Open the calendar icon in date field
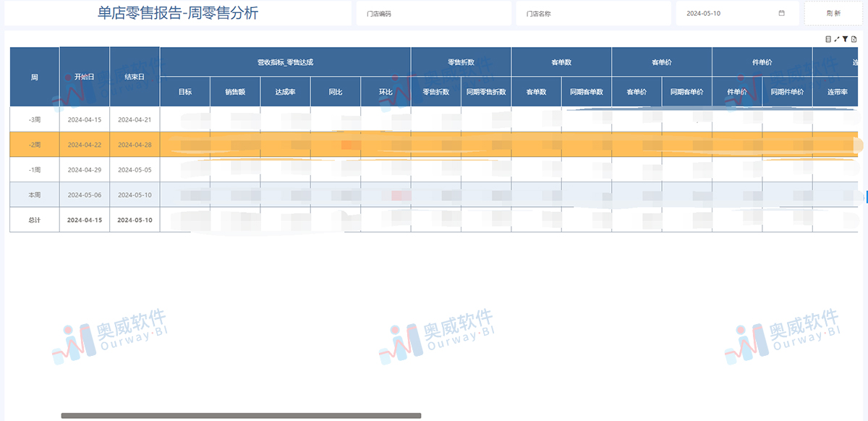The image size is (868, 421). click(x=781, y=13)
